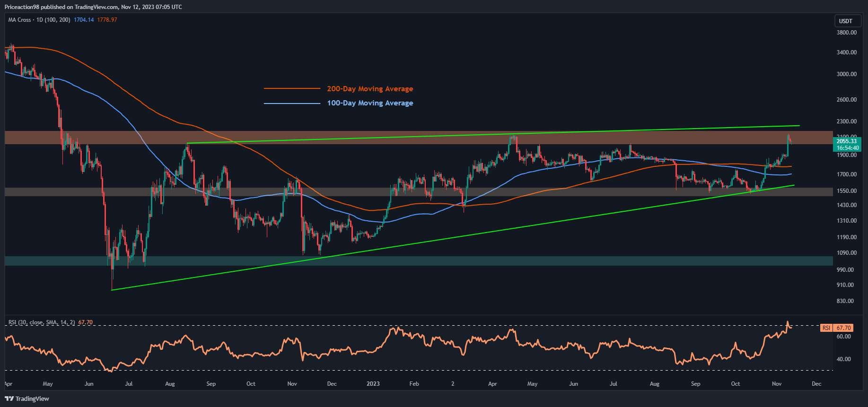This screenshot has width=868, height=407.
Task: Click the RSI 67.70 value badge
Action: pyautogui.click(x=844, y=328)
